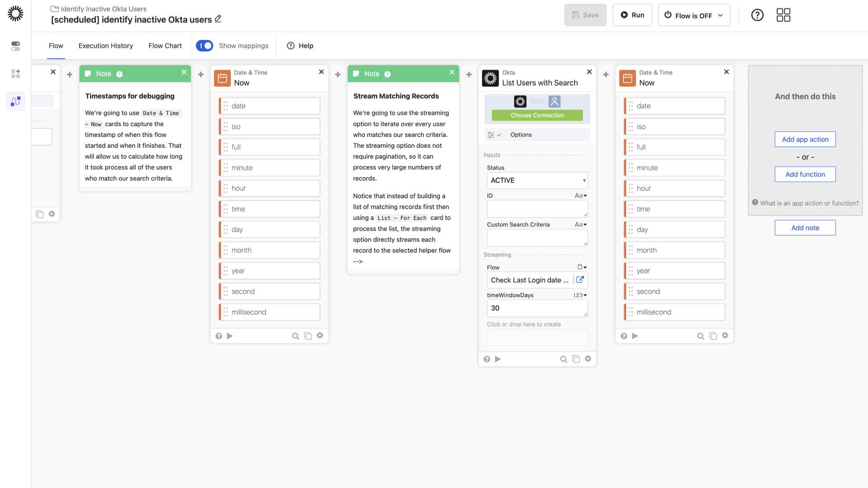Click the Add app action button
The width and height of the screenshot is (868, 488).
[x=805, y=139]
